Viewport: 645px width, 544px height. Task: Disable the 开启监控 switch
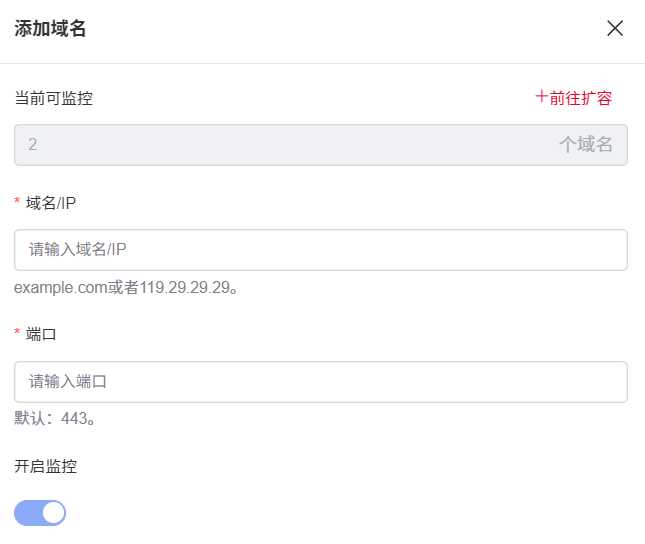pyautogui.click(x=40, y=513)
